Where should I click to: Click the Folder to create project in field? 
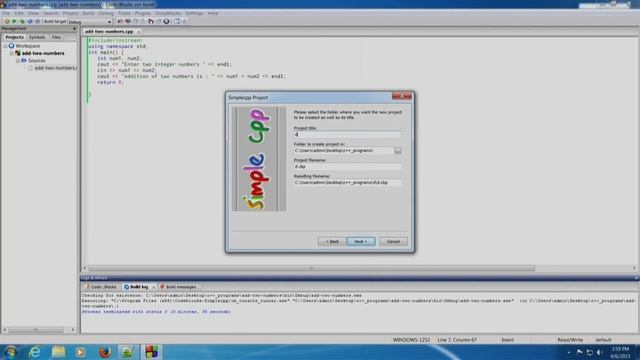(x=343, y=151)
